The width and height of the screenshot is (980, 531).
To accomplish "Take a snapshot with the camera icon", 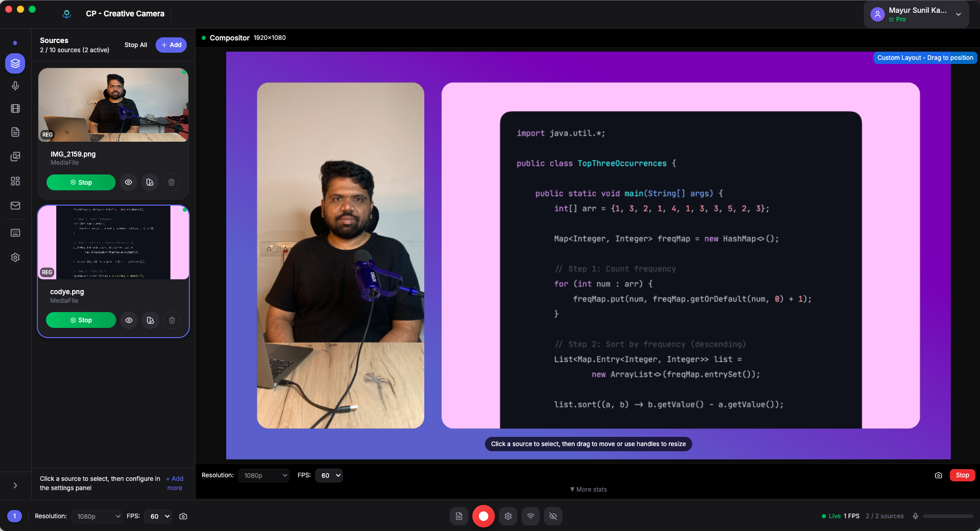I will [938, 475].
